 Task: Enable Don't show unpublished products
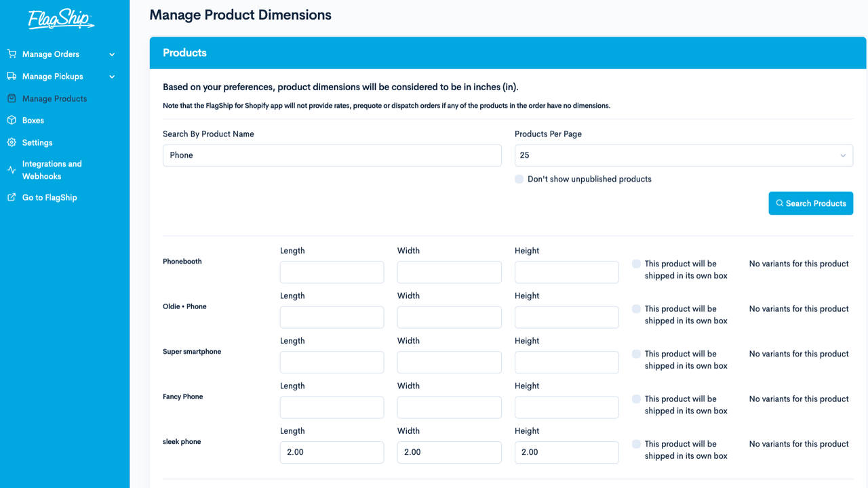pyautogui.click(x=519, y=179)
